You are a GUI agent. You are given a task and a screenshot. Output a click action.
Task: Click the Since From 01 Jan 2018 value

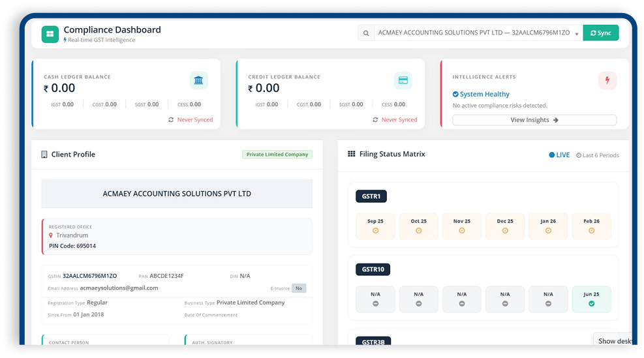[x=88, y=314]
